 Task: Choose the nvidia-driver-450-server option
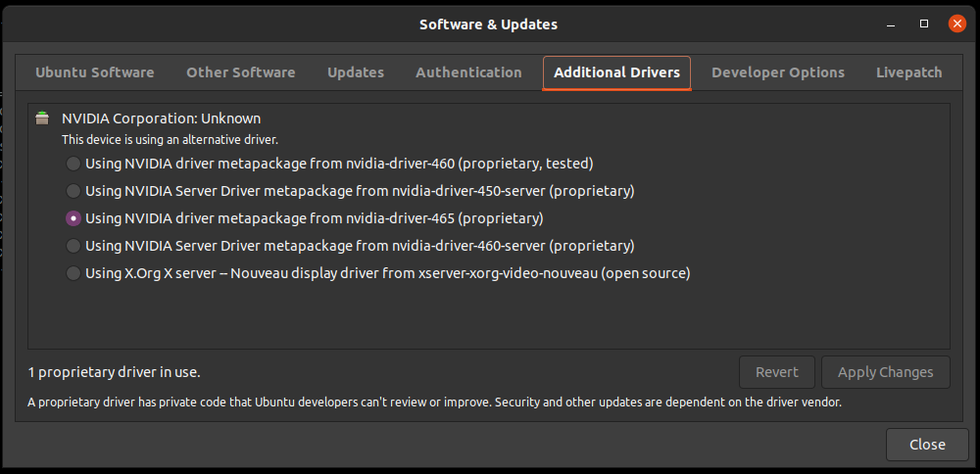[73, 191]
